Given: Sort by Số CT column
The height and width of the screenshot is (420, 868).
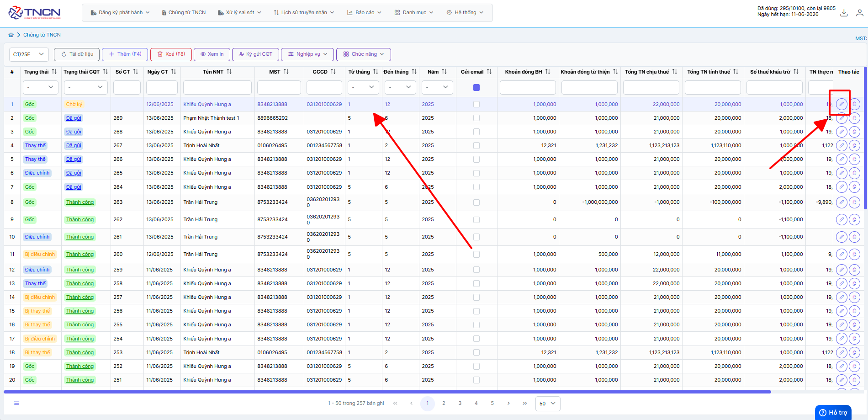Looking at the screenshot, I should click(x=135, y=72).
